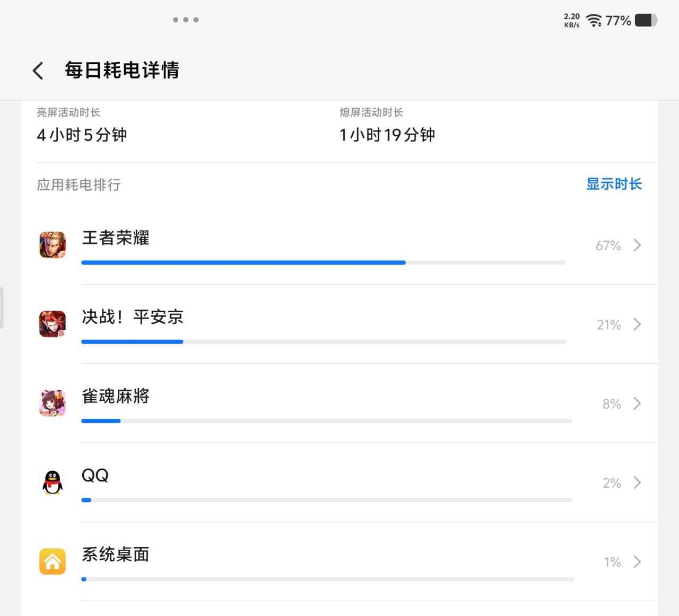
Task: Tap the Wi-Fi status icon
Action: coord(594,21)
